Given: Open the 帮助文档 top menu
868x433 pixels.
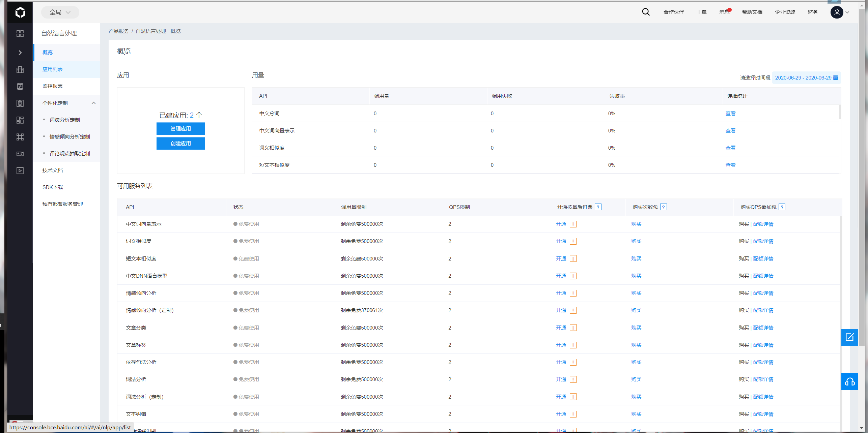Looking at the screenshot, I should pyautogui.click(x=752, y=12).
